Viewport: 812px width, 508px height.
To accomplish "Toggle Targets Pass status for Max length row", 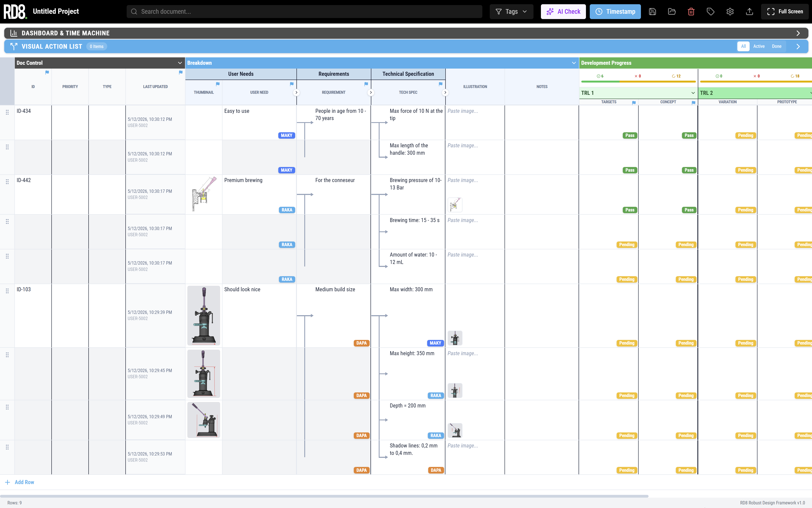I will 630,170.
